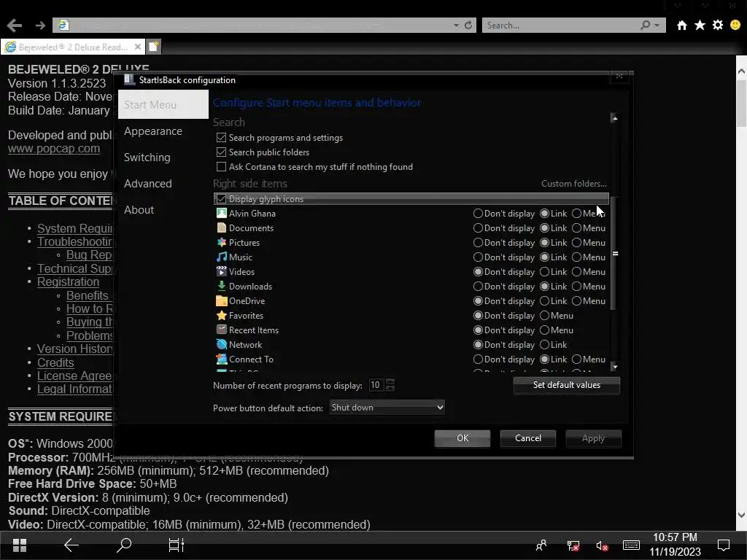Click scroll-down arrow in settings list
Image resolution: width=747 pixels, height=560 pixels.
614,366
